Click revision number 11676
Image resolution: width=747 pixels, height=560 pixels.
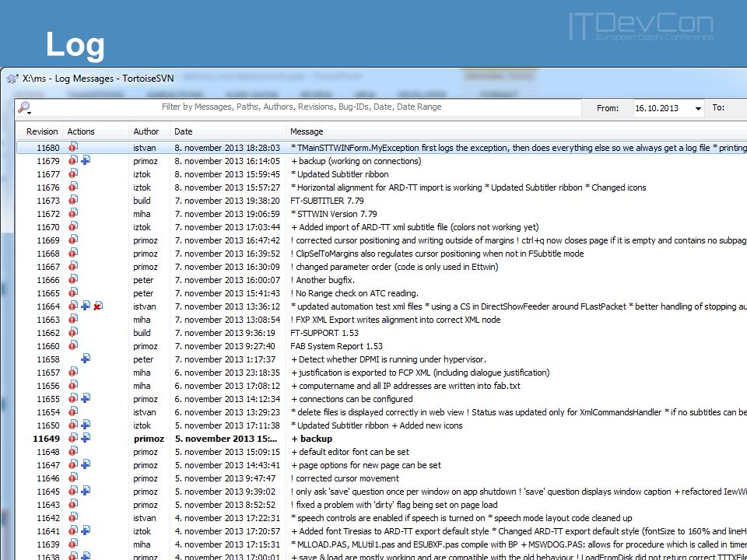point(48,187)
